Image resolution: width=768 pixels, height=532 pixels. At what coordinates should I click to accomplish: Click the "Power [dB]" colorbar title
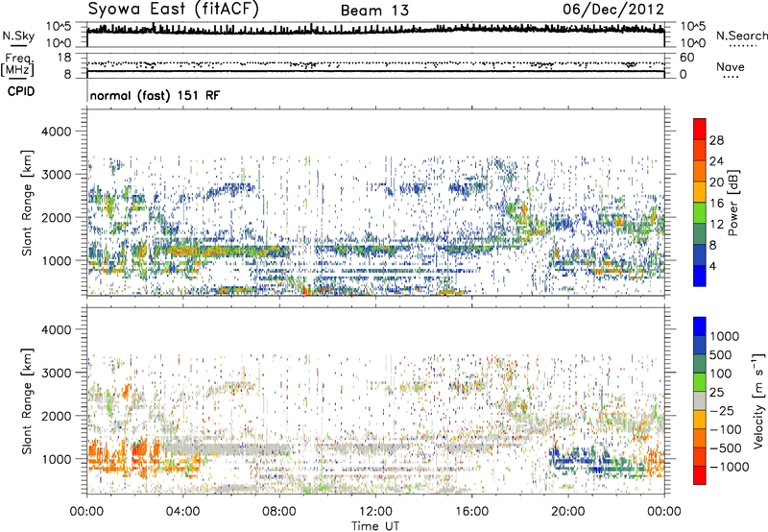[733, 203]
